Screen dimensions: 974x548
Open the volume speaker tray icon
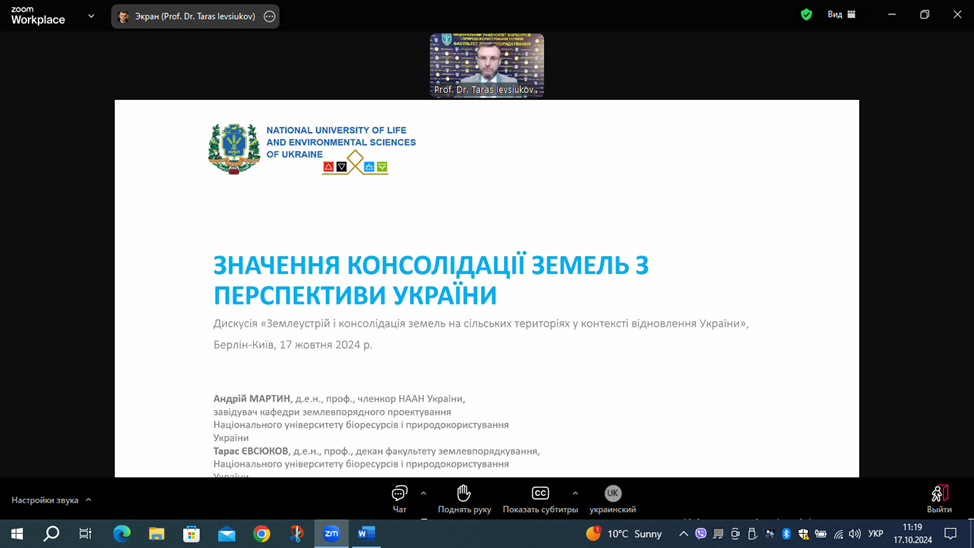tap(855, 534)
